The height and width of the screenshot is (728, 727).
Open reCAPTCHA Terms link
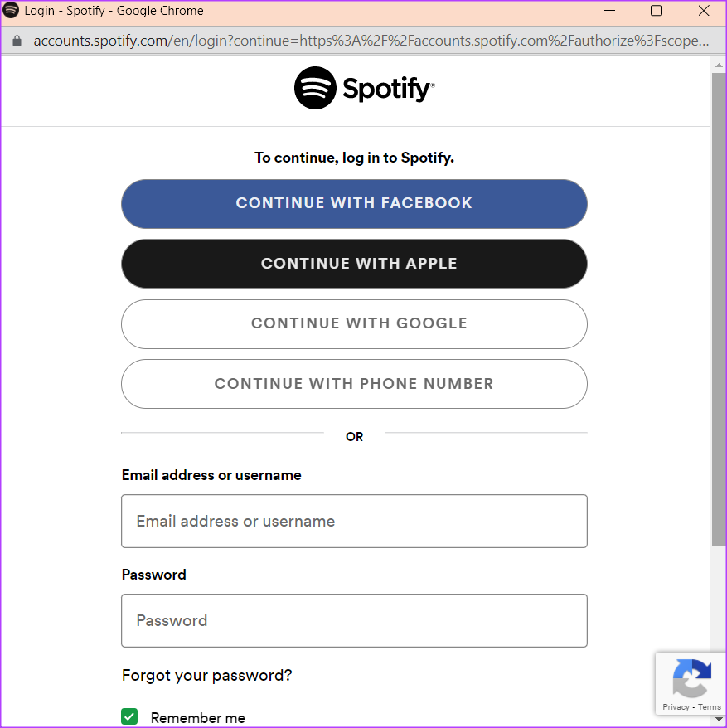[x=709, y=707]
